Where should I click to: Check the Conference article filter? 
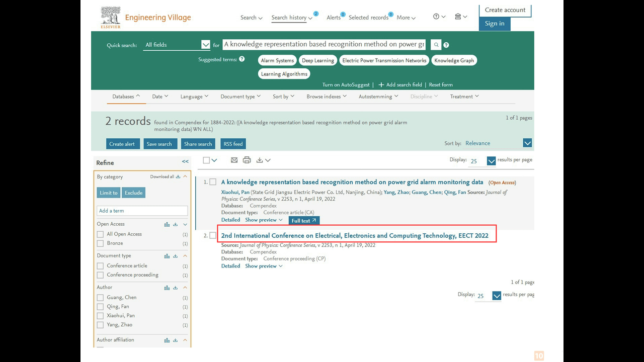pos(100,266)
